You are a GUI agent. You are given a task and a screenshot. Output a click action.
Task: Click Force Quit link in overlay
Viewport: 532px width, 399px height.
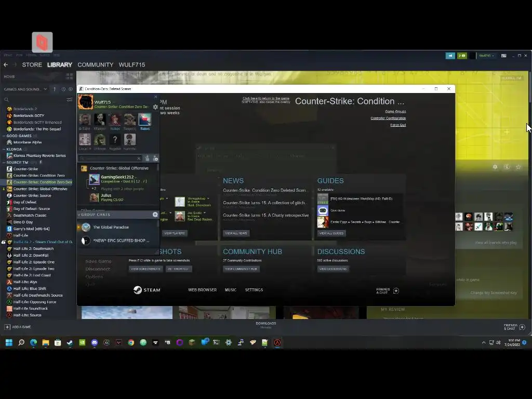pos(398,125)
